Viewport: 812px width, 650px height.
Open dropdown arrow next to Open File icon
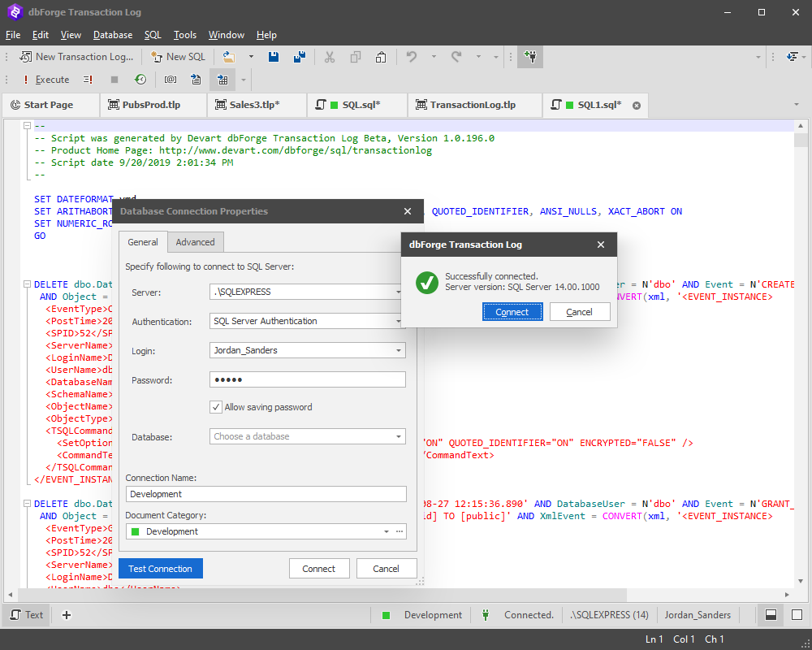pos(251,57)
